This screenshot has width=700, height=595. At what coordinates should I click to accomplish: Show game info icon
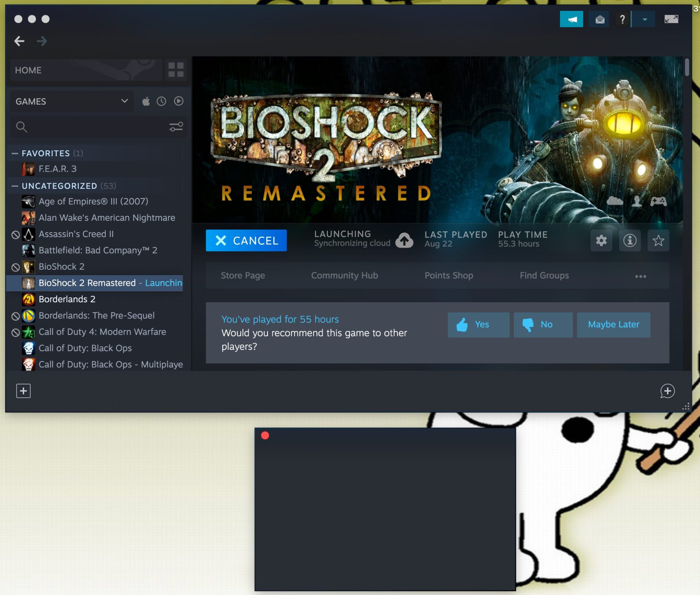630,241
